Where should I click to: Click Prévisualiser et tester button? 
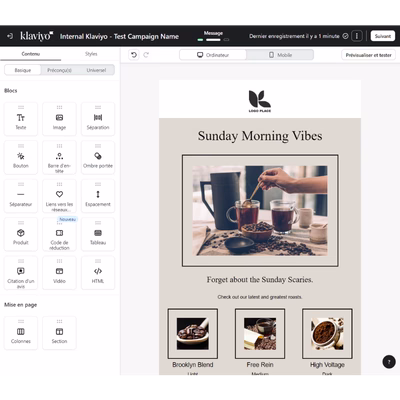click(368, 55)
